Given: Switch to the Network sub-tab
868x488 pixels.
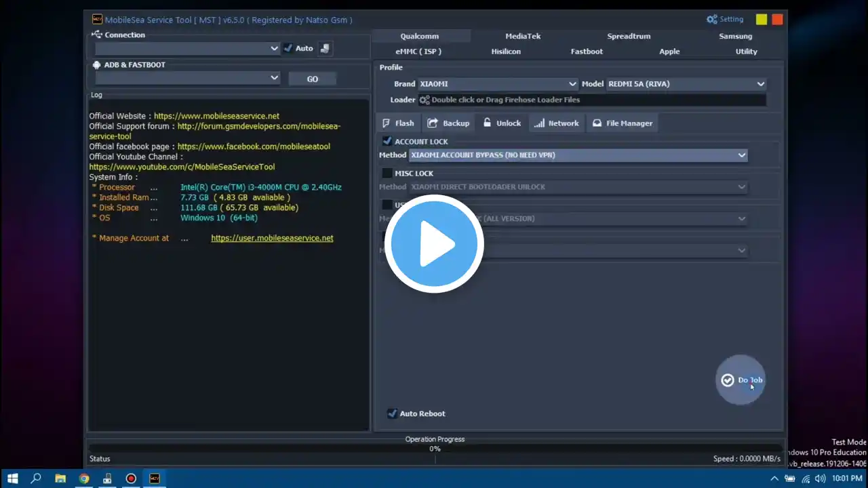Looking at the screenshot, I should pos(557,123).
